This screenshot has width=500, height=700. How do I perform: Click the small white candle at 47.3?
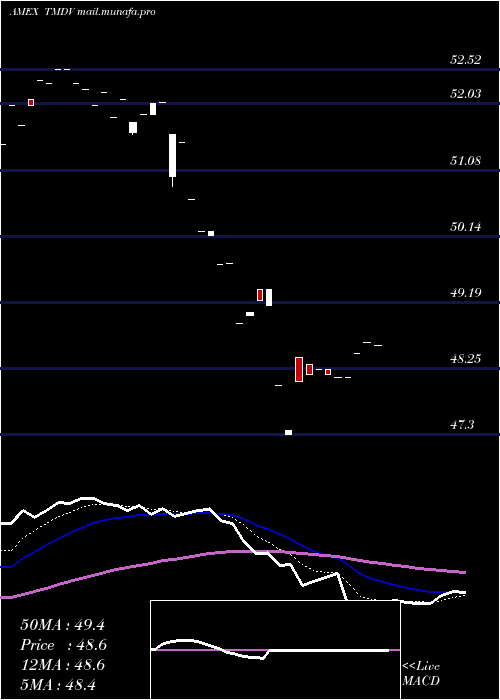pyautogui.click(x=288, y=432)
